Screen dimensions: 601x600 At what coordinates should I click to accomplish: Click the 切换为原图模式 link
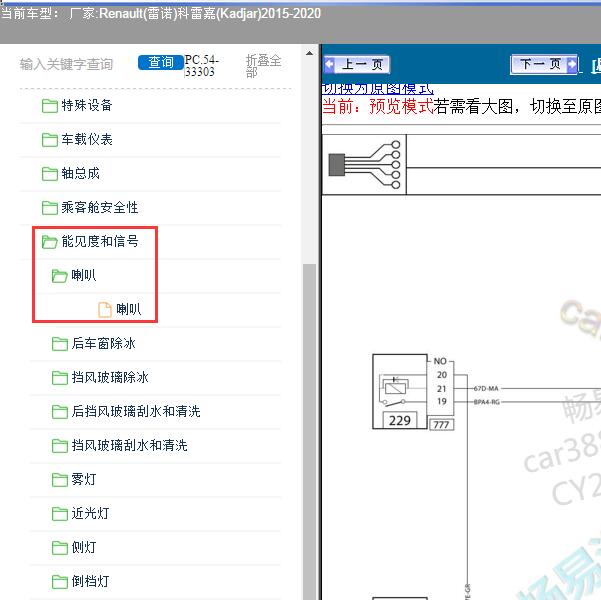[377, 89]
